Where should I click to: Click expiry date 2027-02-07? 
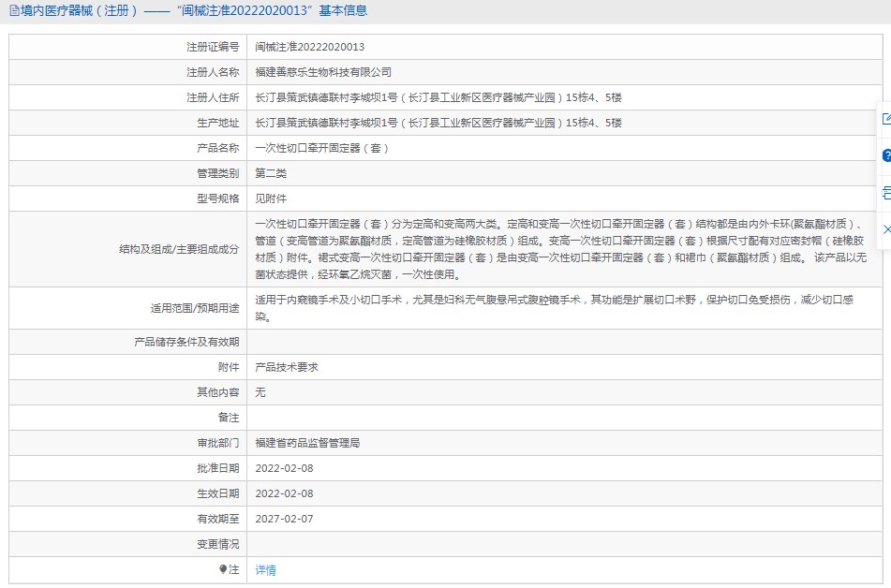[x=284, y=520]
